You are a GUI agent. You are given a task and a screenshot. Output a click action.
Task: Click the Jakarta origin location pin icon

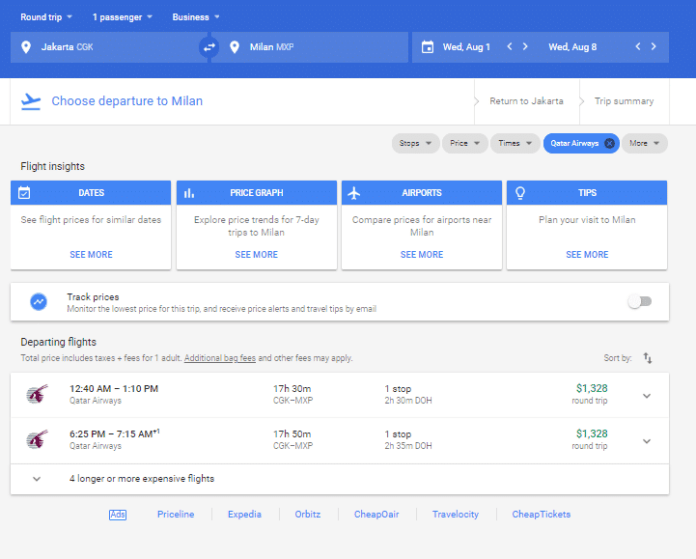[26, 47]
